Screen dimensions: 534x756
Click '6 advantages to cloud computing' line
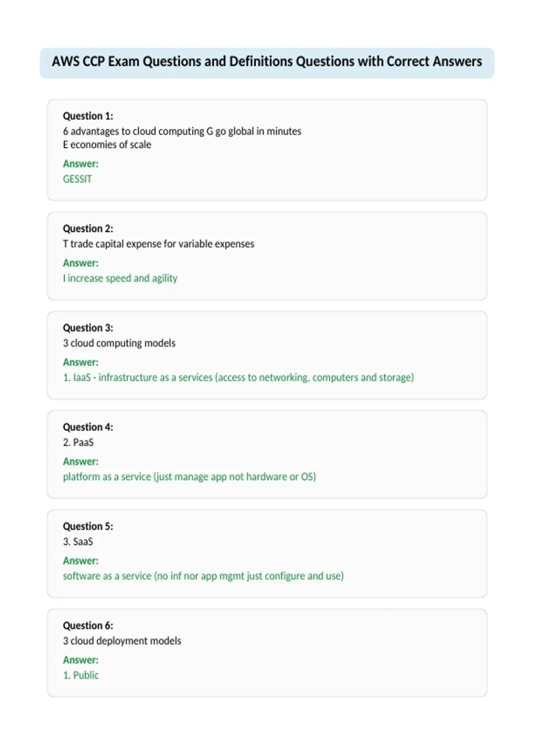[x=182, y=131]
